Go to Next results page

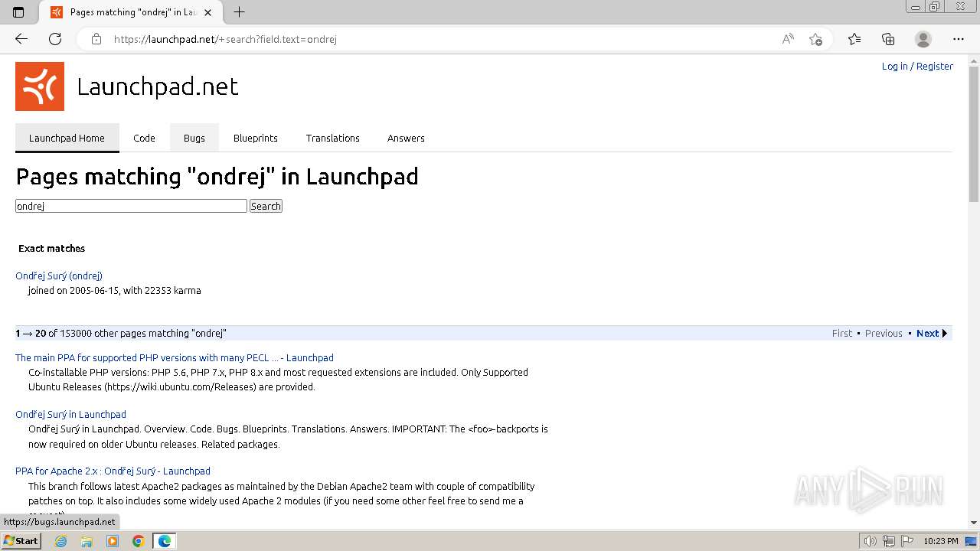tap(927, 334)
